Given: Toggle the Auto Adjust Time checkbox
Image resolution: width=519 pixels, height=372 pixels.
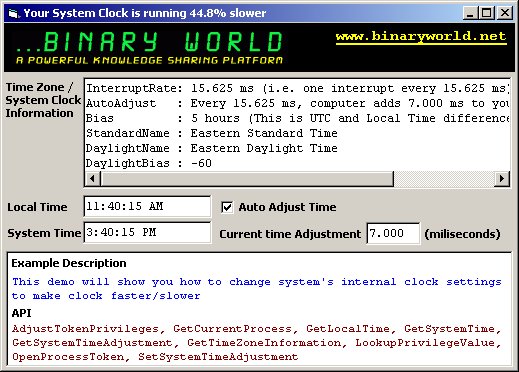Looking at the screenshot, I should point(227,207).
